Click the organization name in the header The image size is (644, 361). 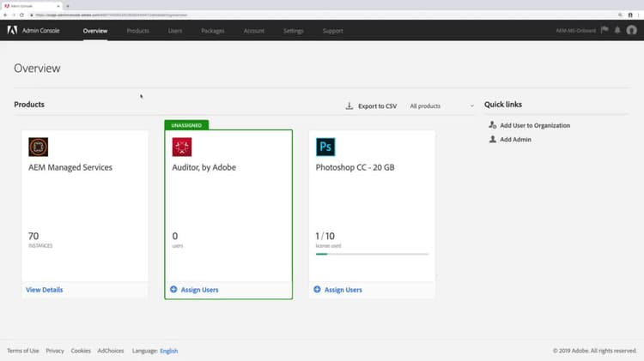576,31
